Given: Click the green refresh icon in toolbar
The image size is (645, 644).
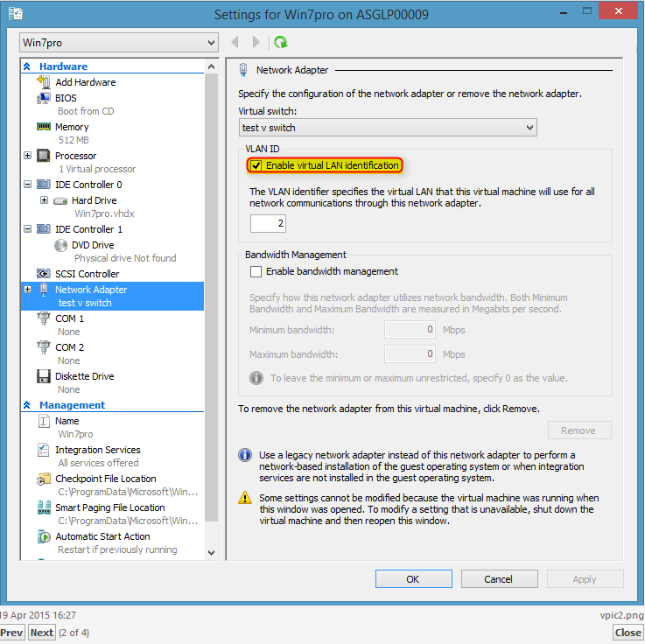Looking at the screenshot, I should (280, 42).
